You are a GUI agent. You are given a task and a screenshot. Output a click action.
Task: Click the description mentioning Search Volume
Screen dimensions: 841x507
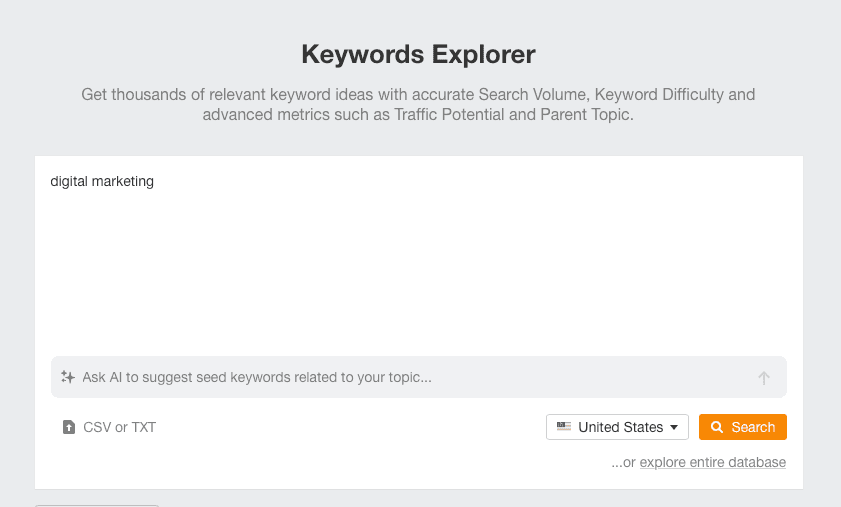pyautogui.click(x=418, y=95)
